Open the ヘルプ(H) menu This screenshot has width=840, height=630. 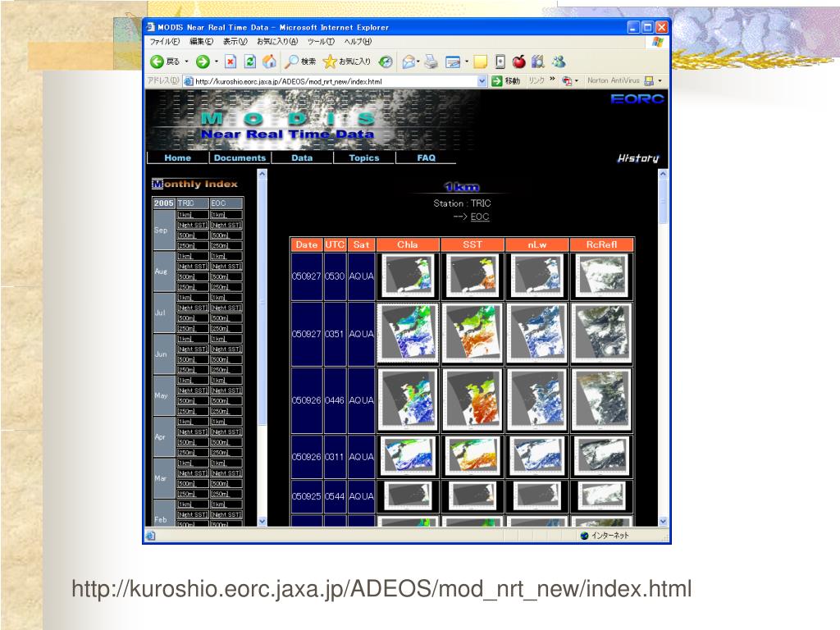pyautogui.click(x=358, y=41)
